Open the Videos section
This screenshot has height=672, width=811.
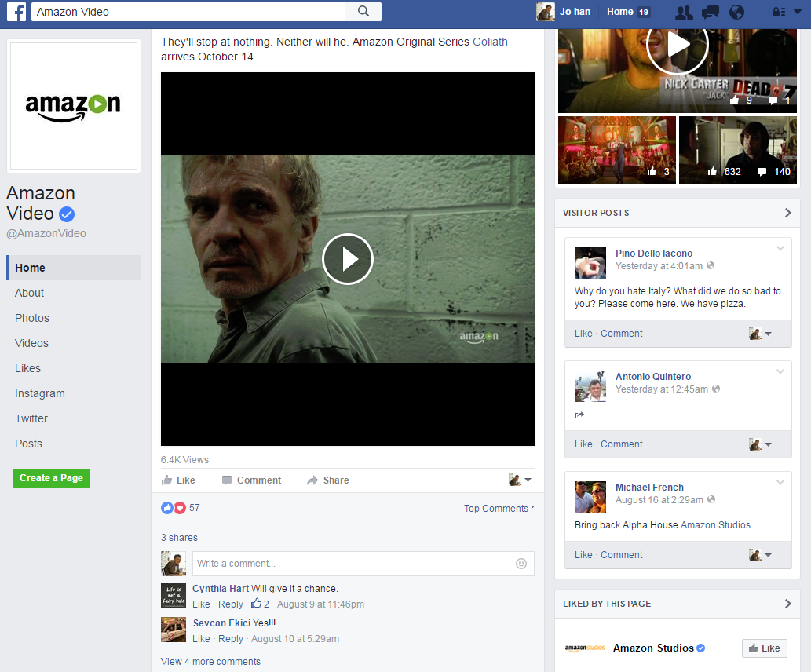(31, 343)
